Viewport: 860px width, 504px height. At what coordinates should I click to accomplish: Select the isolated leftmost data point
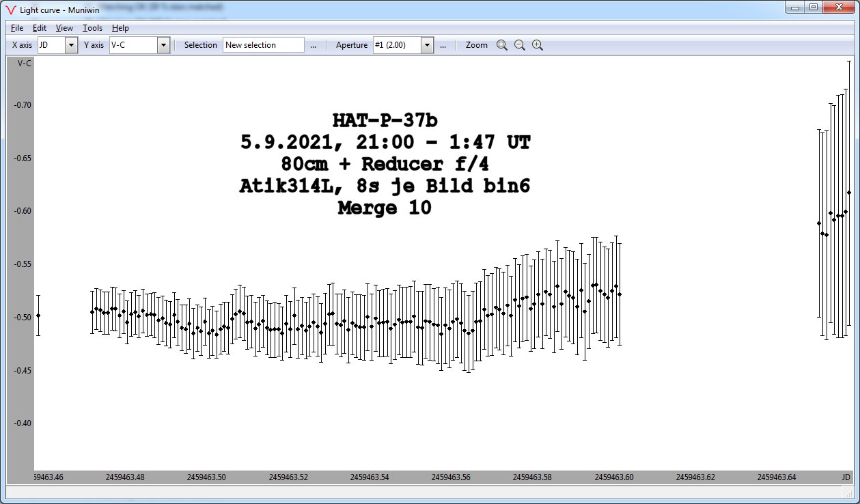38,316
